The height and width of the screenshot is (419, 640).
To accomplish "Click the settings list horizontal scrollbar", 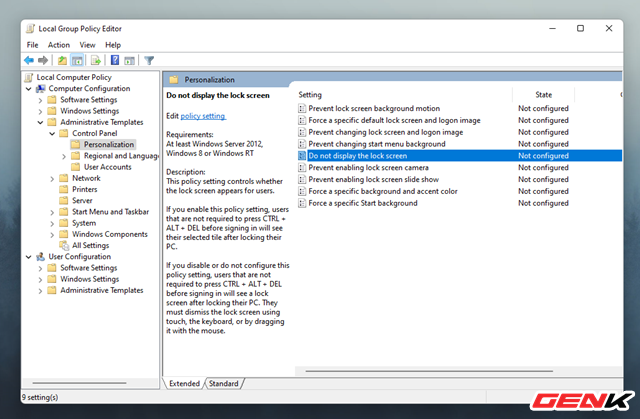I will tap(429, 371).
